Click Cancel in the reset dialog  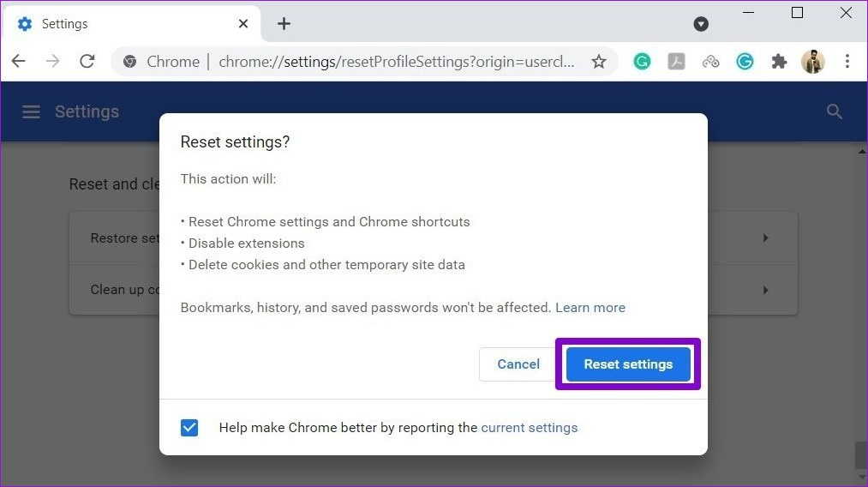(x=518, y=364)
